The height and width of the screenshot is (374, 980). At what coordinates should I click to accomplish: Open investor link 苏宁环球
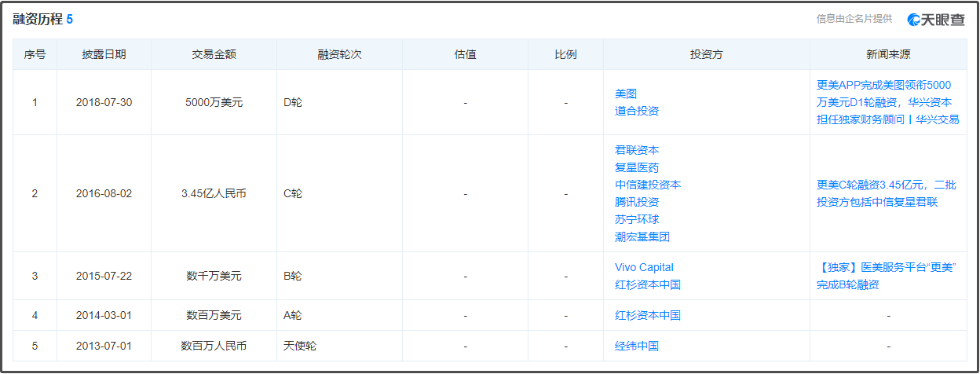click(637, 219)
